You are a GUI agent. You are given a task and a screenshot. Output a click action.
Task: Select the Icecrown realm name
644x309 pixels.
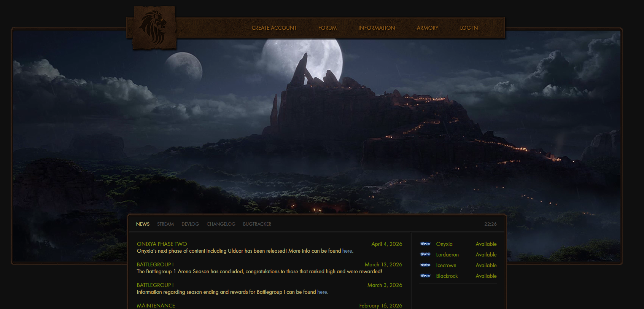point(446,265)
